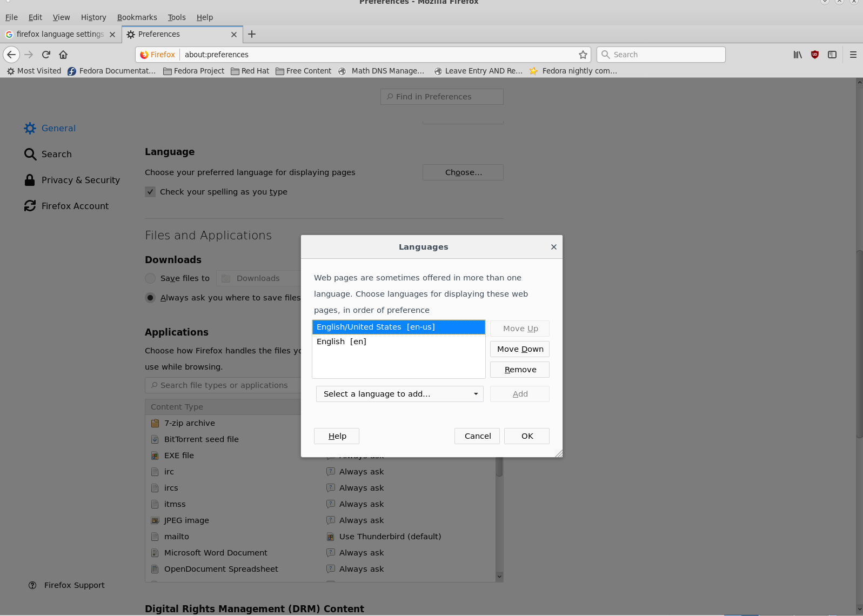The width and height of the screenshot is (863, 616).
Task: Open the View menu
Action: point(61,17)
